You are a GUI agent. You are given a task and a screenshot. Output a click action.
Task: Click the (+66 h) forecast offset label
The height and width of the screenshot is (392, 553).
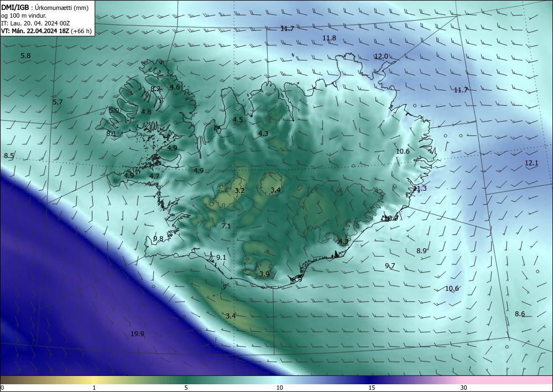click(x=81, y=31)
